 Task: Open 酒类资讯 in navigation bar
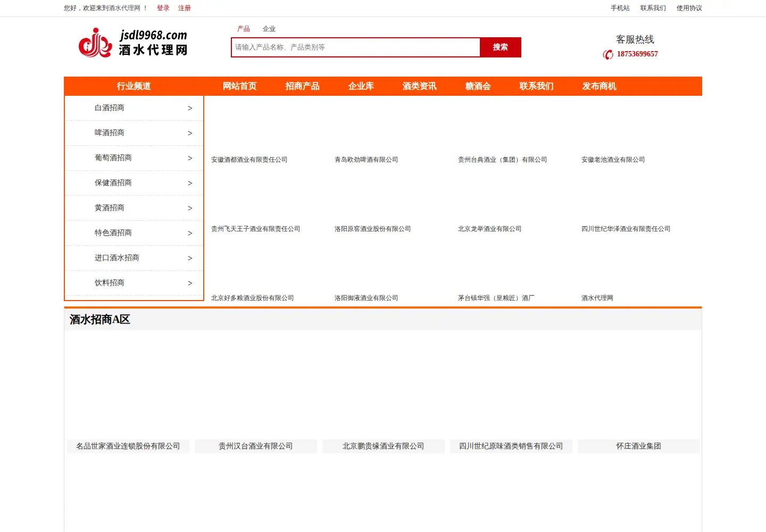(419, 86)
